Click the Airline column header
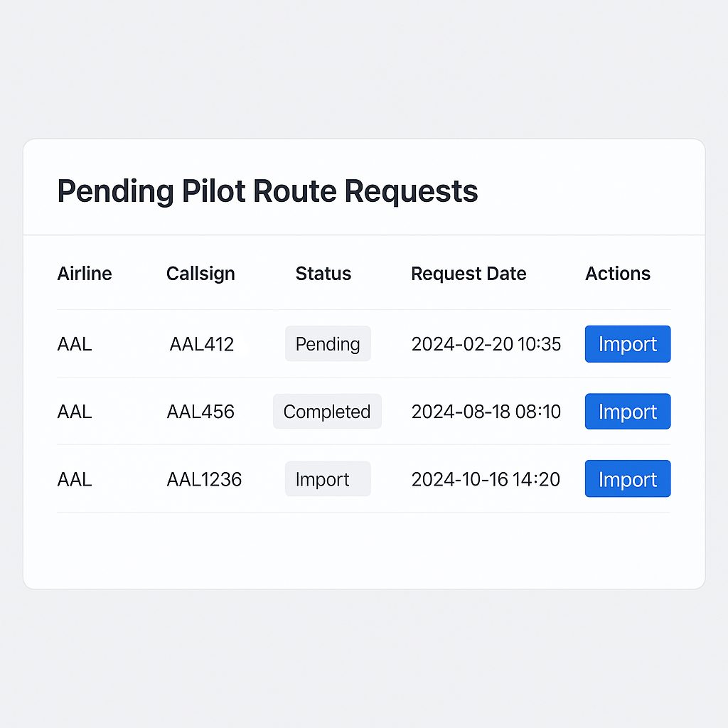Image resolution: width=728 pixels, height=728 pixels. 85,274
